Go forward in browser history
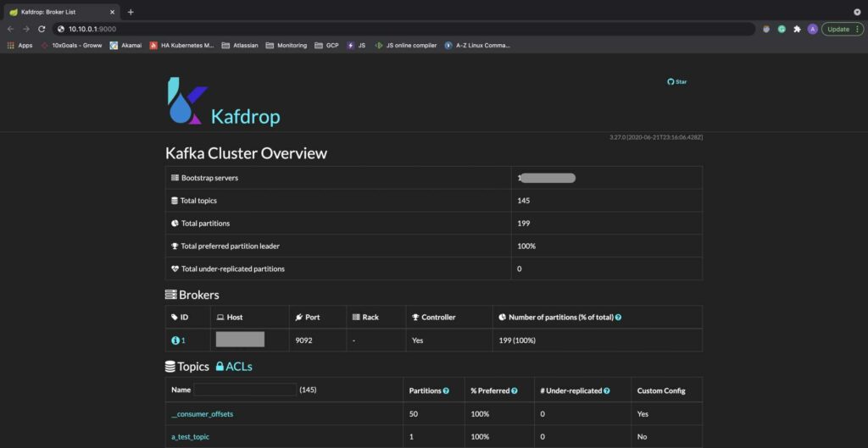Screen dimensions: 868x448 click(26, 29)
